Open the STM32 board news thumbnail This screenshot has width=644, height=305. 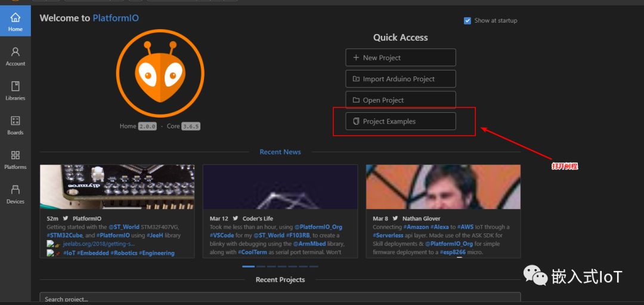tap(117, 187)
